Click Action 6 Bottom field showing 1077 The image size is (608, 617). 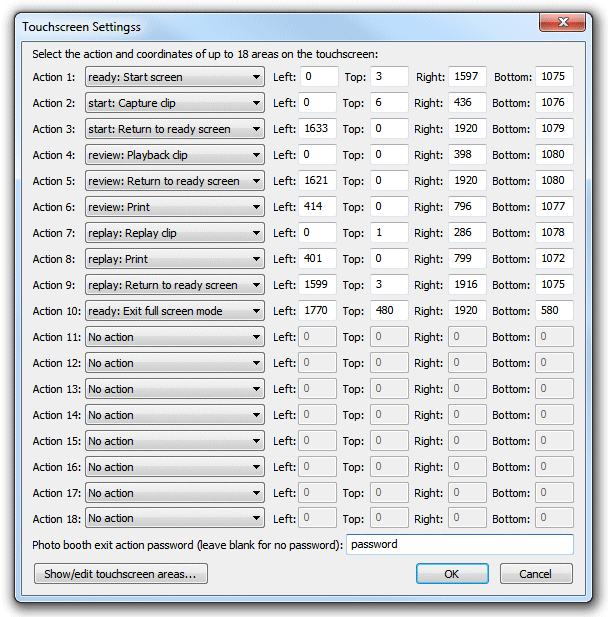pos(554,206)
